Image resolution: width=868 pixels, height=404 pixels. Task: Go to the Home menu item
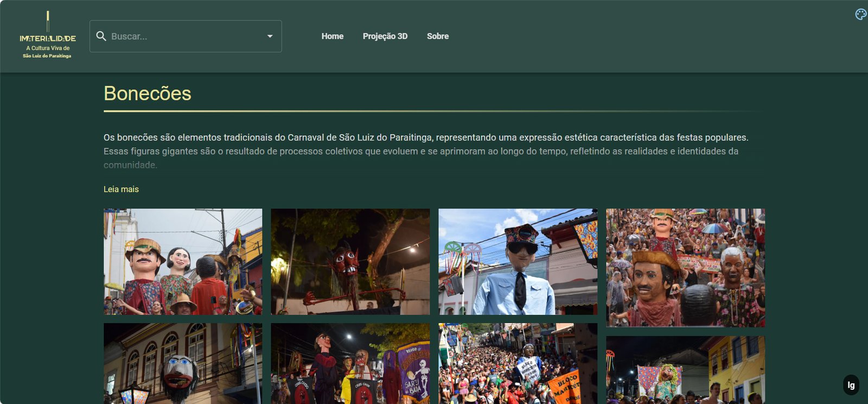pyautogui.click(x=332, y=36)
